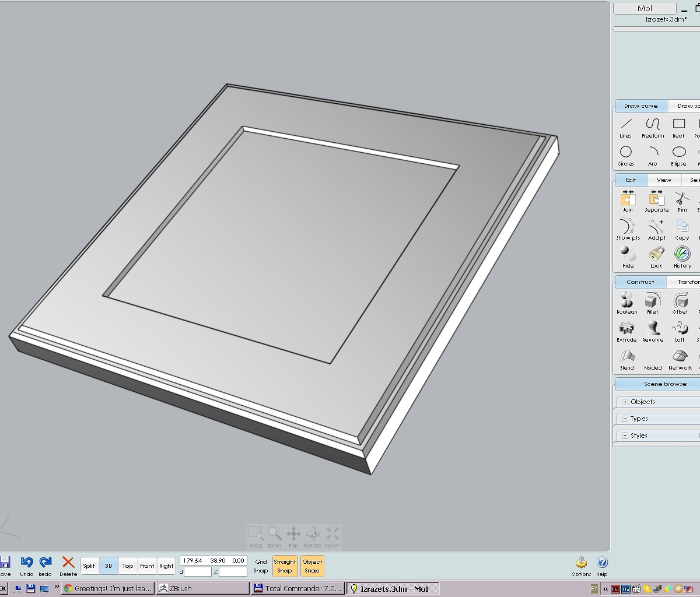Click the angle input field
Viewport: 700px width, 597px height.
pyautogui.click(x=233, y=572)
